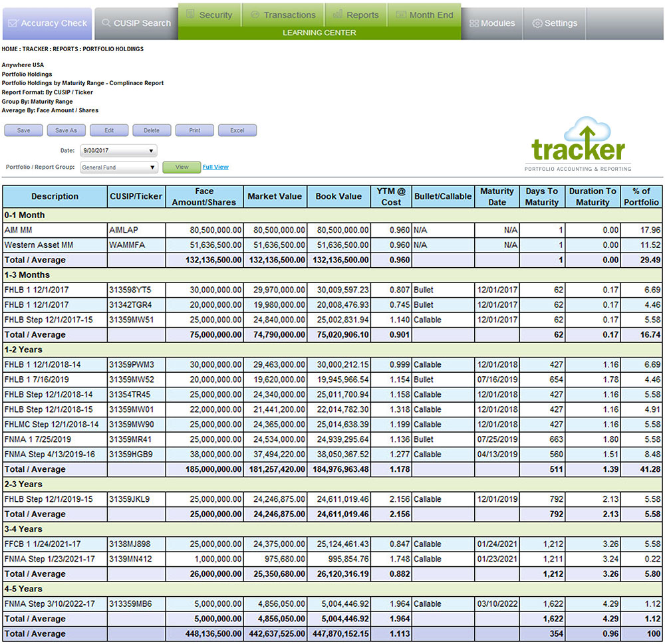
Task: Delete the report with Delete button
Action: [x=152, y=130]
